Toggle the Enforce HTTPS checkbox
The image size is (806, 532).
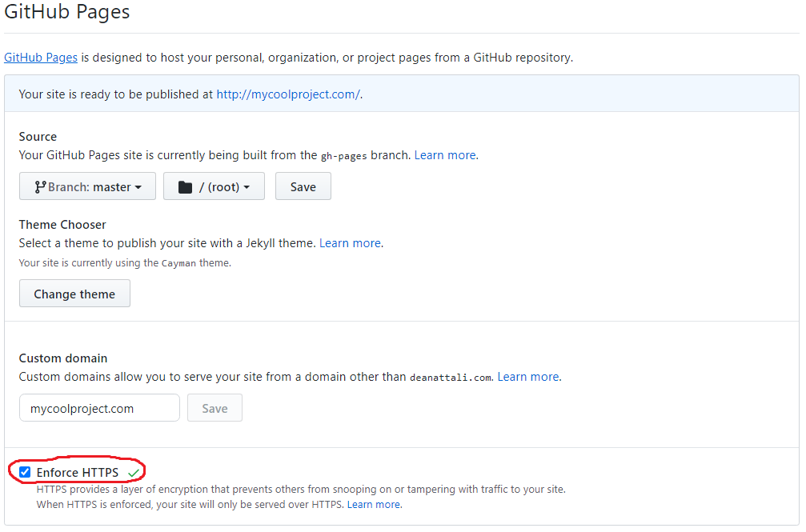[25, 472]
